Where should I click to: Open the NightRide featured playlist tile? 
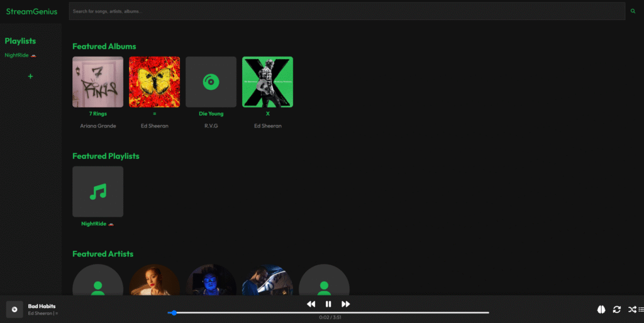point(97,192)
